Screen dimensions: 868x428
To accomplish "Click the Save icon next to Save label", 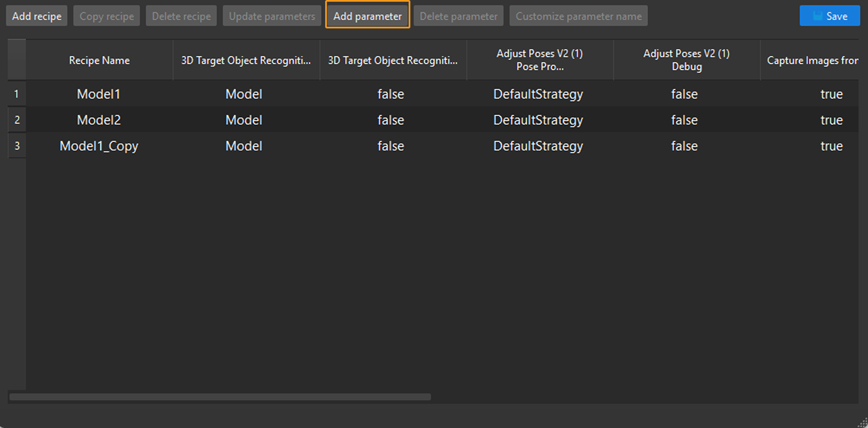I will tap(817, 16).
